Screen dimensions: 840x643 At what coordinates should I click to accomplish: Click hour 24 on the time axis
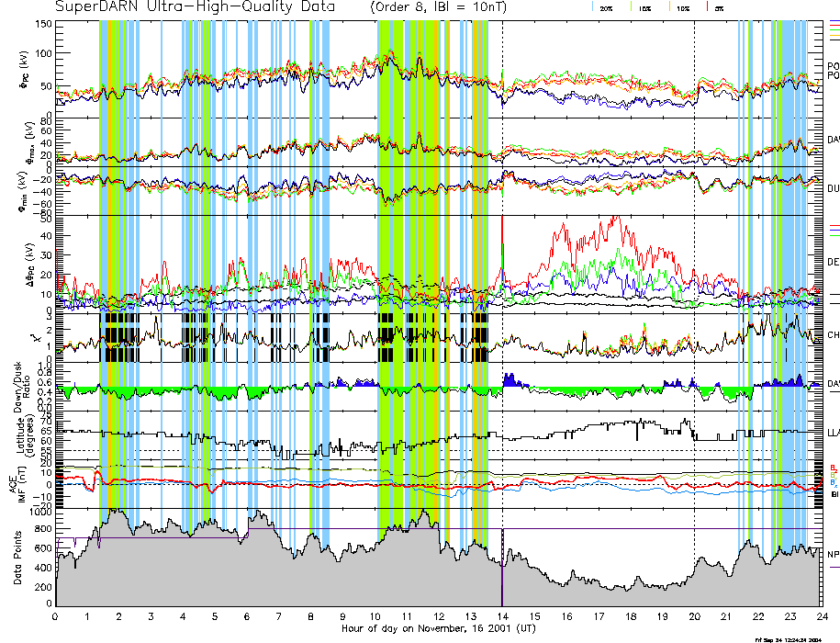click(x=821, y=616)
